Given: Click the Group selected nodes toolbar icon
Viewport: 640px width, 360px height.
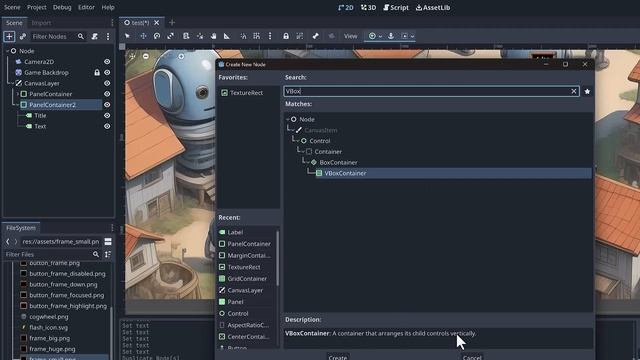Looking at the screenshot, I should (x=300, y=36).
